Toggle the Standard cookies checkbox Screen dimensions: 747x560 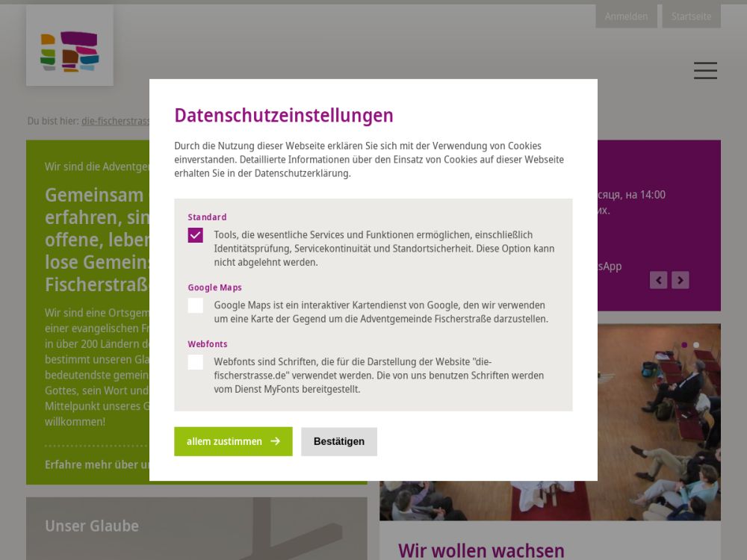pyautogui.click(x=196, y=235)
